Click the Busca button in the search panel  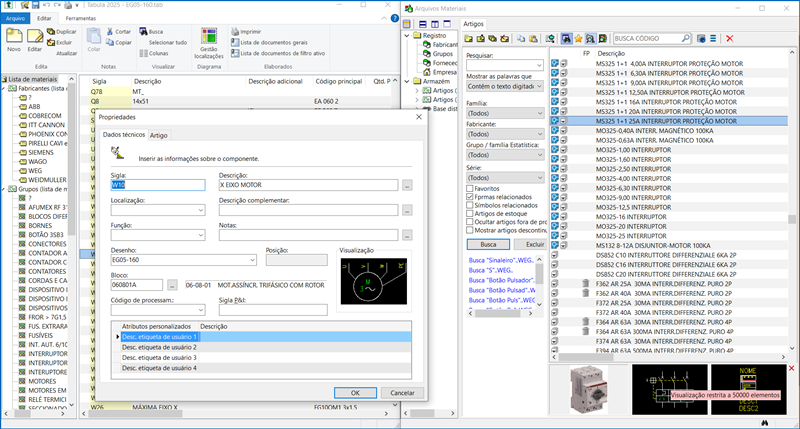488,244
